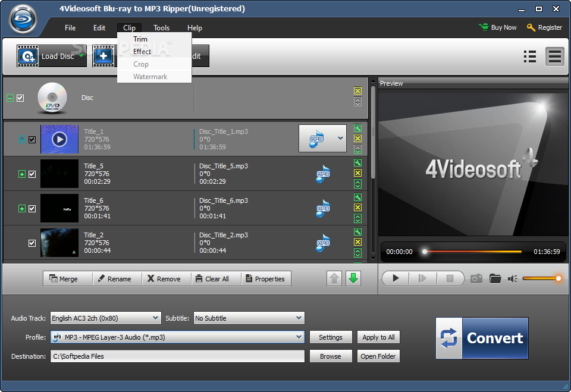Click the Apply to All button
This screenshot has height=392, width=571.
(378, 337)
